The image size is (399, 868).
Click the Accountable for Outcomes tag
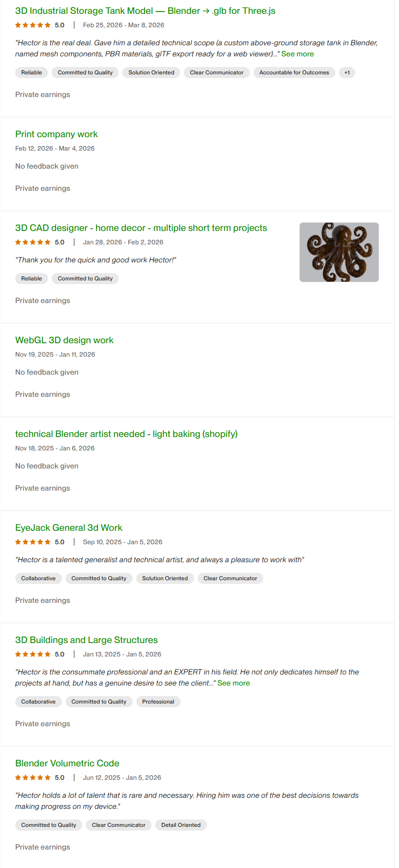294,73
